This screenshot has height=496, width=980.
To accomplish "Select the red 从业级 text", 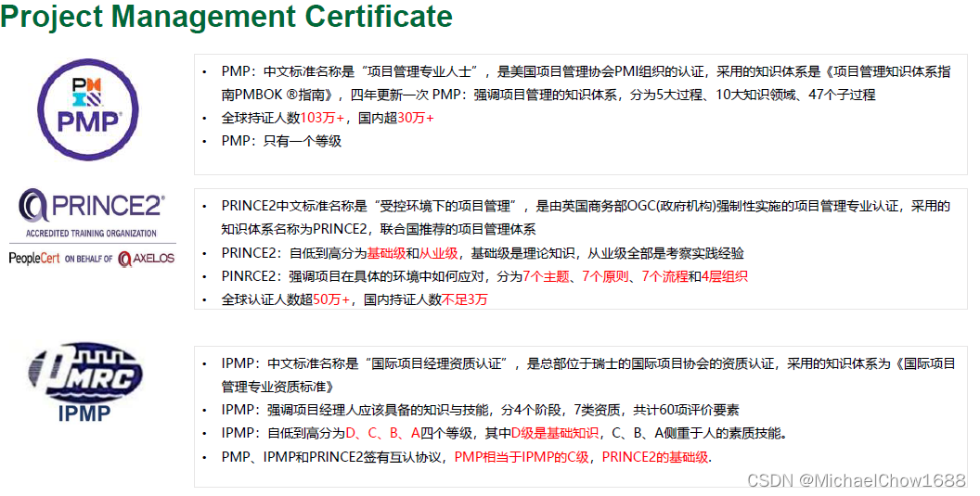I will [439, 253].
